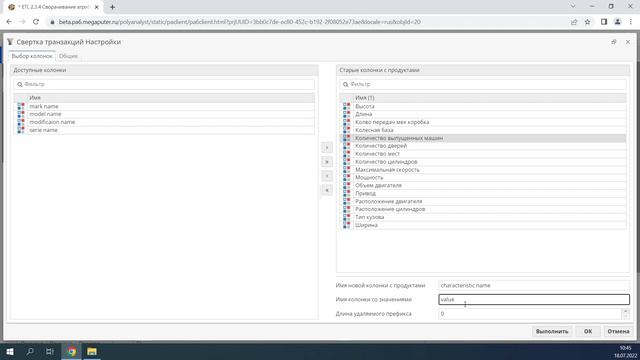Viewport: 640px width, 360px height.
Task: Select the 'Расположение цилиндров' row
Action: (x=483, y=209)
